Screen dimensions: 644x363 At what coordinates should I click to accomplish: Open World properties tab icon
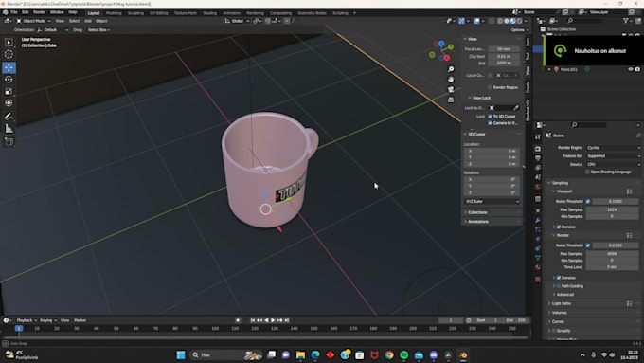[x=538, y=187]
